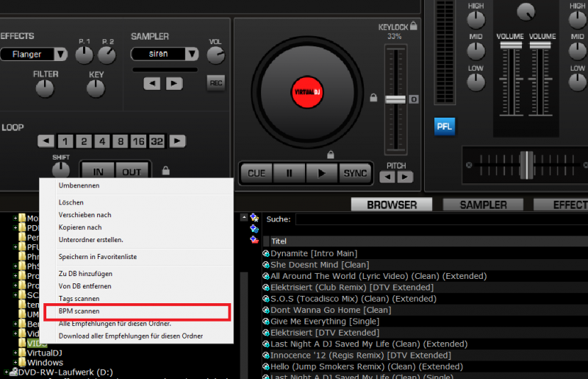This screenshot has width=588, height=379.
Task: Click pitch bend left arrow
Action: (387, 177)
